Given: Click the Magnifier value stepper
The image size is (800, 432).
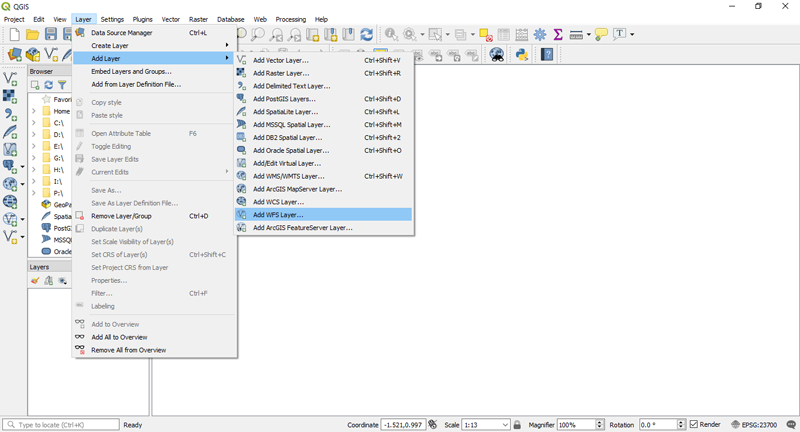Looking at the screenshot, I should point(600,424).
